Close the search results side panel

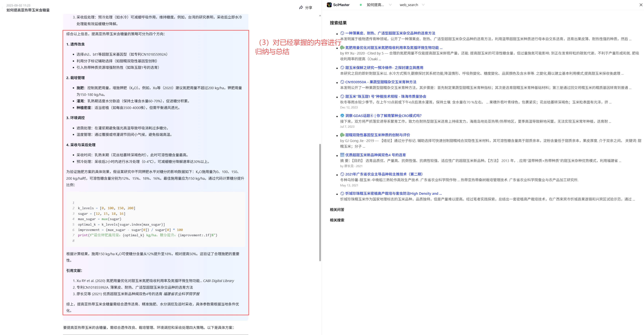click(x=641, y=5)
